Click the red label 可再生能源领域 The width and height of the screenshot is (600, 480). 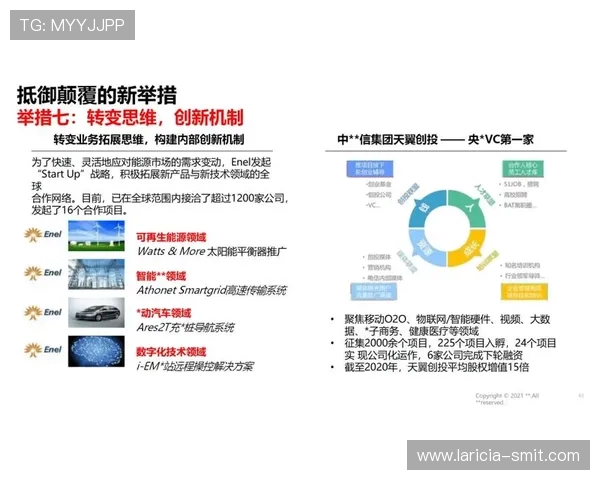[171, 237]
